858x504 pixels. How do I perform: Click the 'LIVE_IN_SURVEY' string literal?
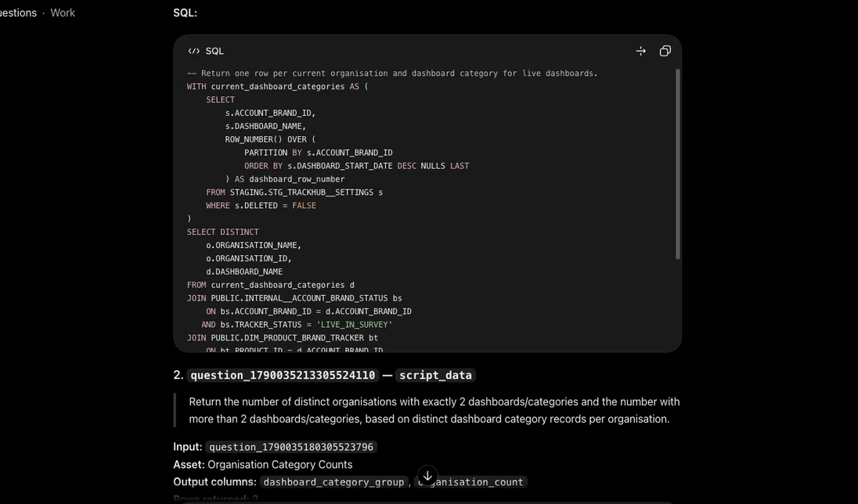pos(354,325)
